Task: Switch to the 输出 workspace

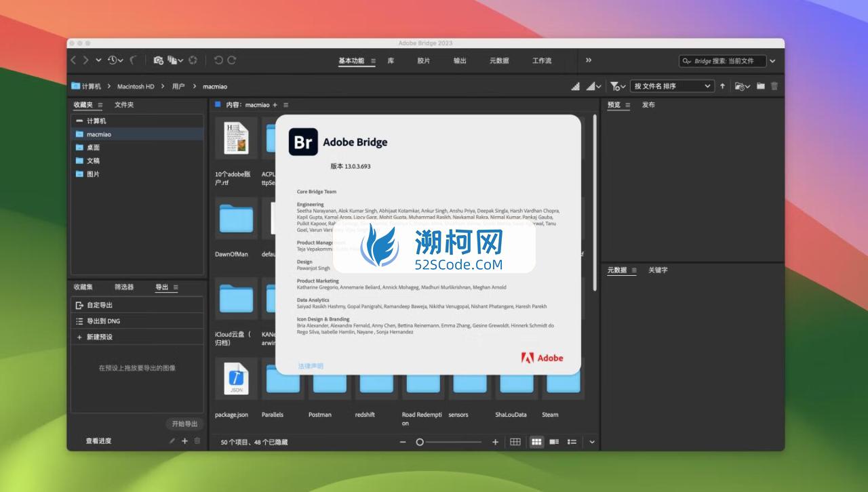Action: (460, 61)
